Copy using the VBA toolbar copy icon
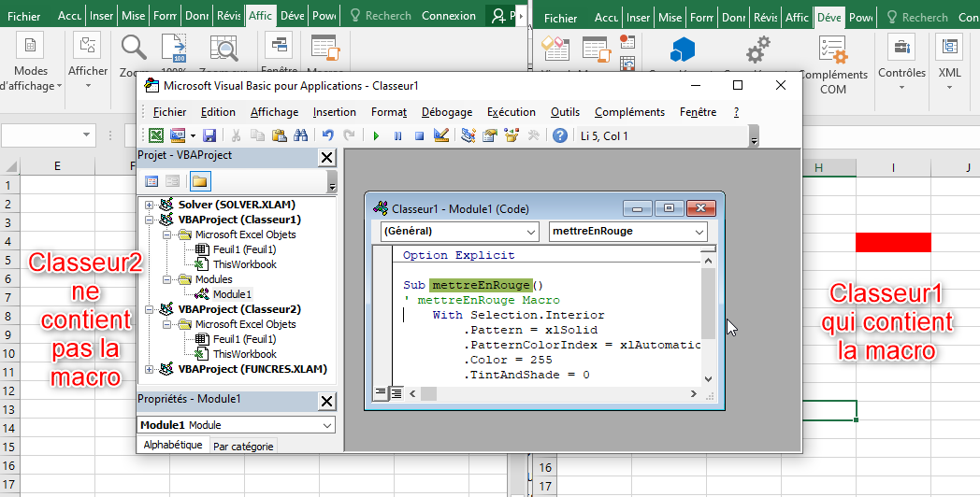The image size is (980, 497). 257,135
